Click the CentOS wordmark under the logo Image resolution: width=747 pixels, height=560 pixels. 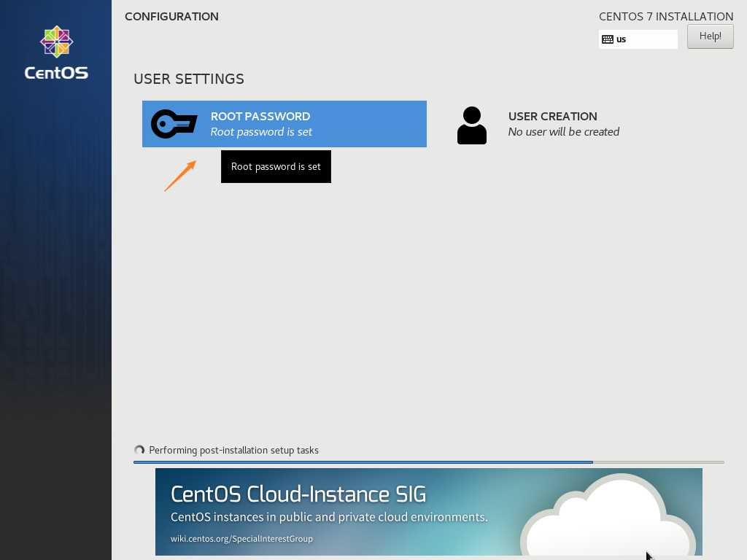56,73
